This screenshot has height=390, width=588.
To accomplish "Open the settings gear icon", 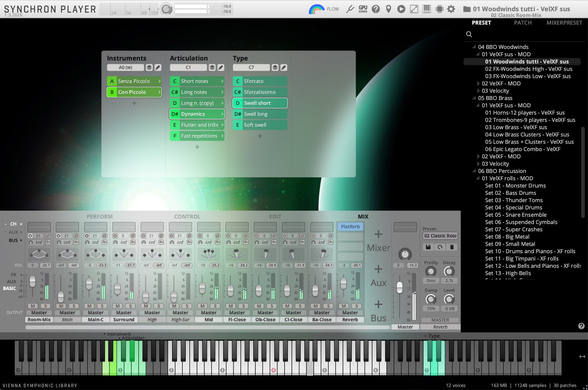I will pos(451,9).
